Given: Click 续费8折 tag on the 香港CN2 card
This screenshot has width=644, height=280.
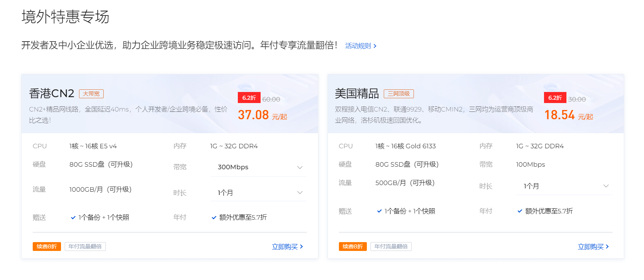Looking at the screenshot, I should [47, 247].
